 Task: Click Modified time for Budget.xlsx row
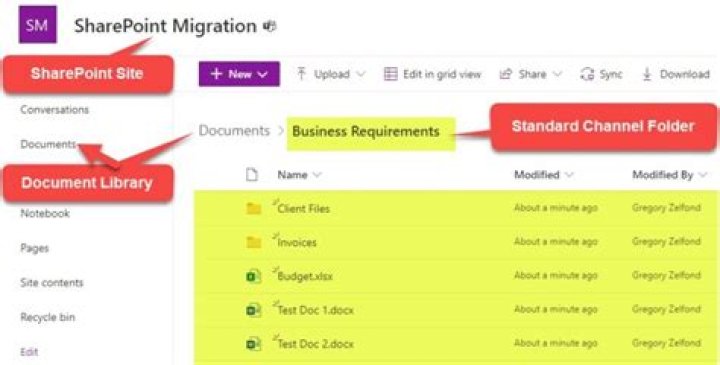(556, 275)
